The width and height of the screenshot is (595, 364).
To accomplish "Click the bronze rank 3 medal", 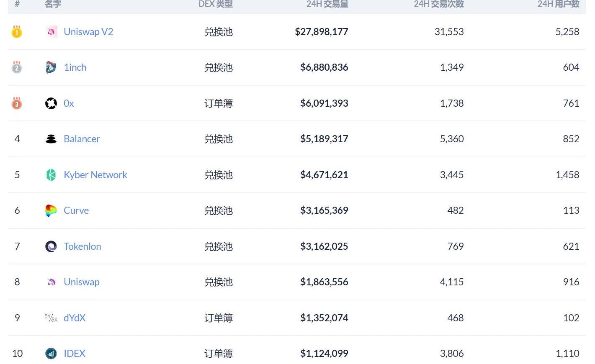I will pos(17,103).
